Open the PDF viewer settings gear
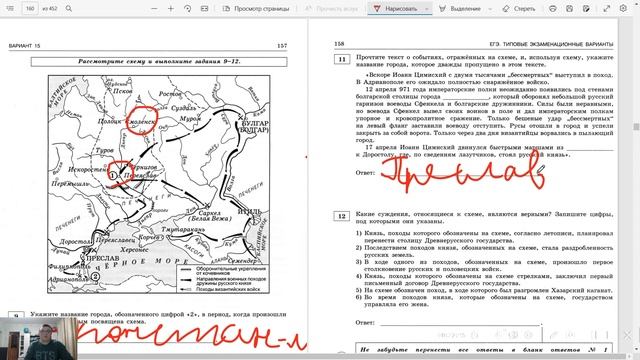The height and width of the screenshot is (360, 640). (x=623, y=8)
